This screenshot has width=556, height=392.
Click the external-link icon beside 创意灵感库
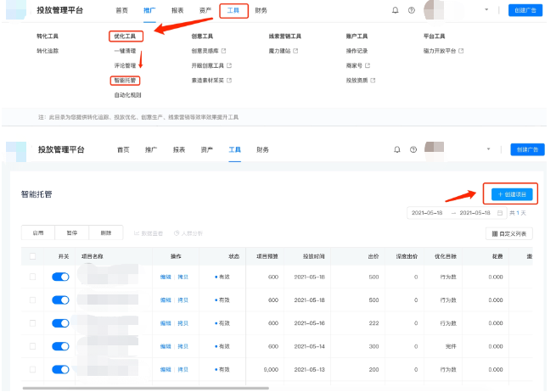click(224, 51)
